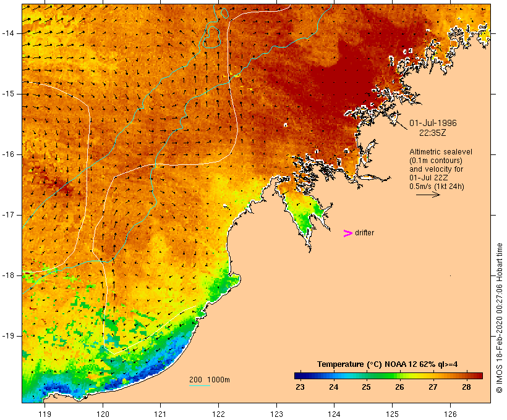
Task: Click the colorbar tick label '25'
Action: coord(367,387)
